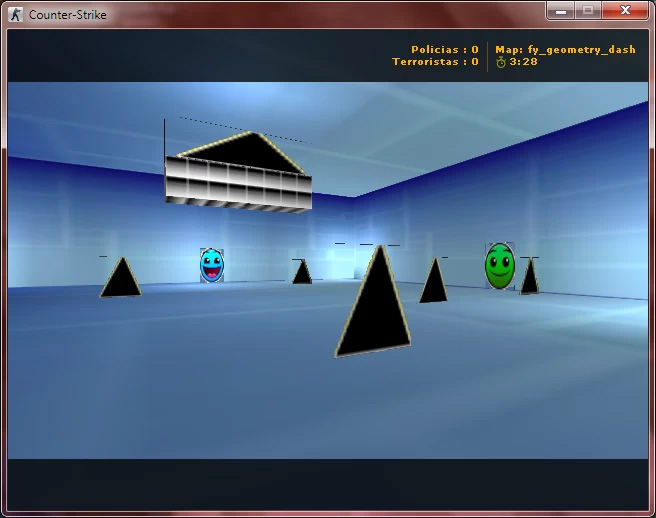
Task: Click the 3:28 round timer
Action: [x=523, y=62]
